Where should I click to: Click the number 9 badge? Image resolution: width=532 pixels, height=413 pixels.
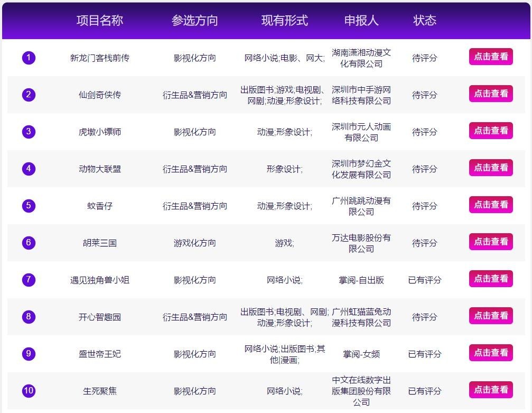[29, 354]
